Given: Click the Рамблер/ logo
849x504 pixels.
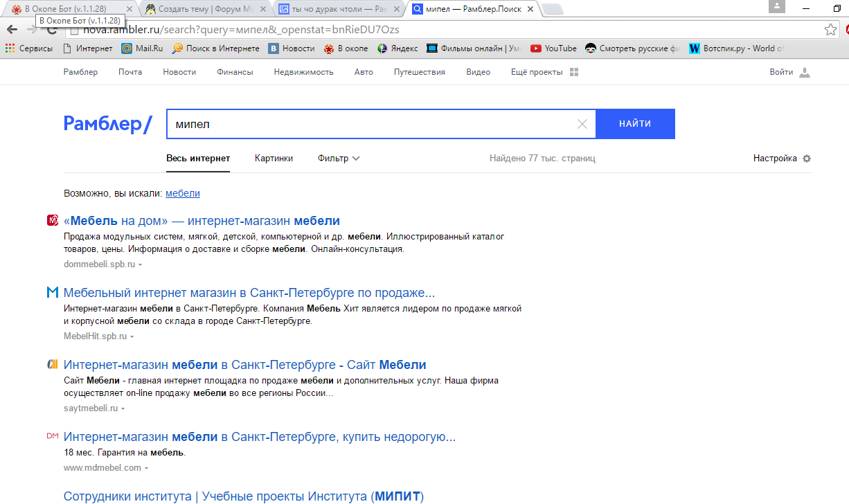Looking at the screenshot, I should [x=107, y=124].
